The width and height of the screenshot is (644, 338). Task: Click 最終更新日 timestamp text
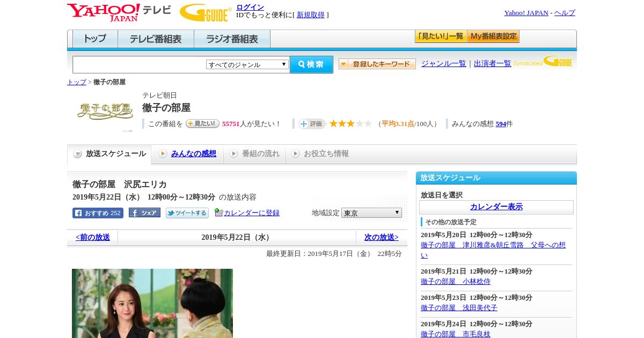click(x=334, y=254)
